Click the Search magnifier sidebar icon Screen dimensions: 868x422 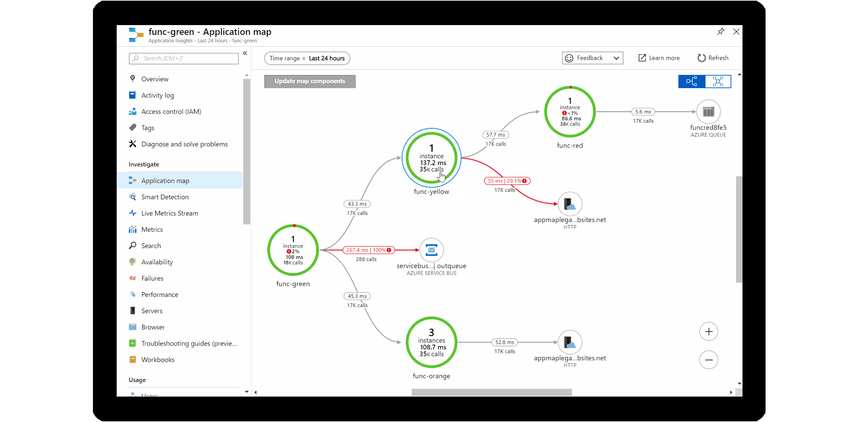coord(133,245)
